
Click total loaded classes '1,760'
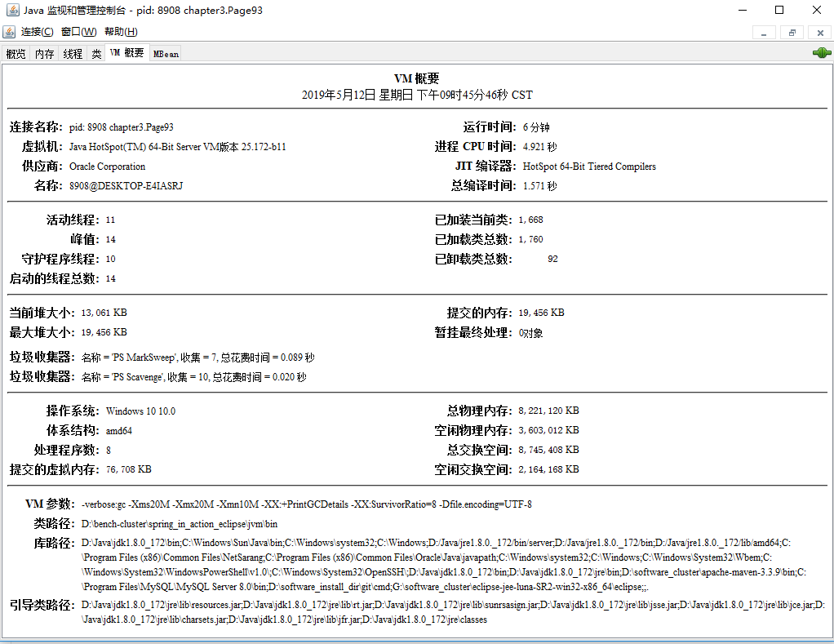pyautogui.click(x=530, y=239)
